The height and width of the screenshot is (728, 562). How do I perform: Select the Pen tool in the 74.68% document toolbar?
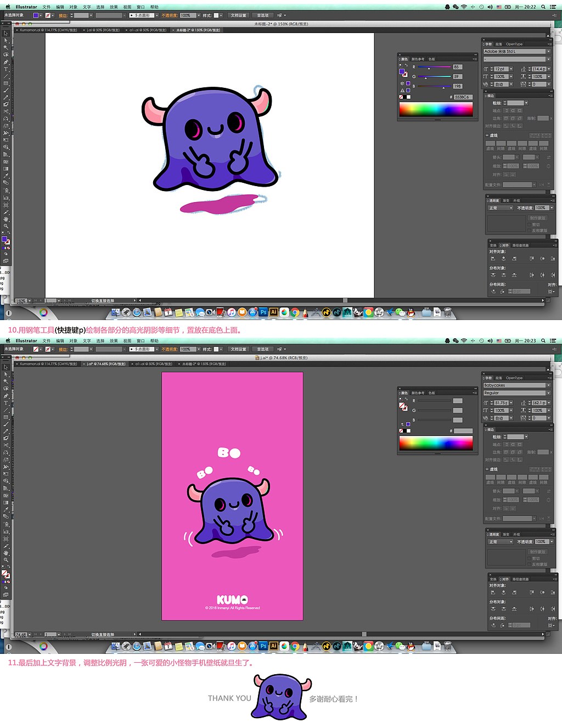click(6, 396)
